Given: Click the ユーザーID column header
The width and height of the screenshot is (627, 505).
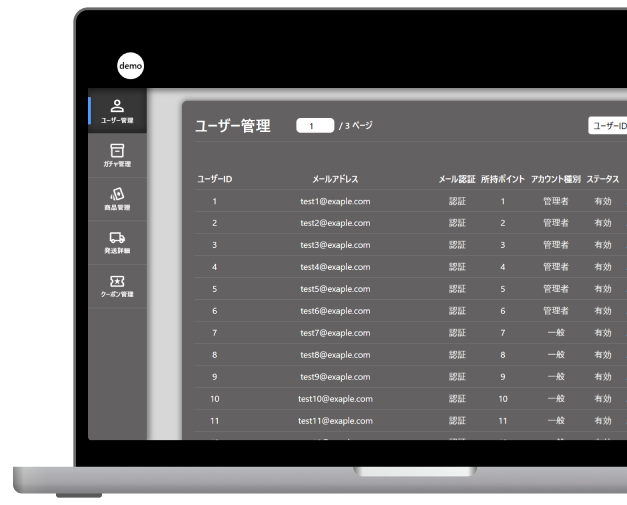Looking at the screenshot, I should [x=214, y=179].
